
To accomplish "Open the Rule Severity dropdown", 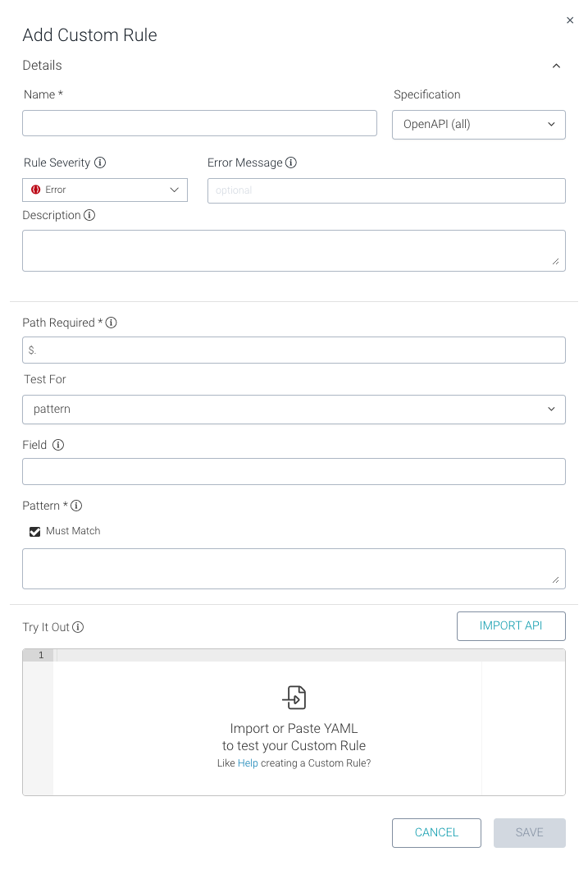I will tap(105, 190).
